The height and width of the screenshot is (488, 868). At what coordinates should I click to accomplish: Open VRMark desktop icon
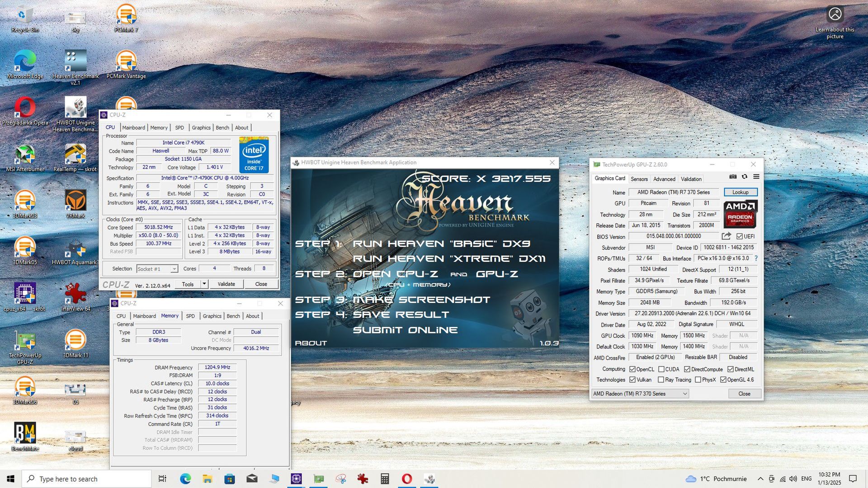point(75,204)
